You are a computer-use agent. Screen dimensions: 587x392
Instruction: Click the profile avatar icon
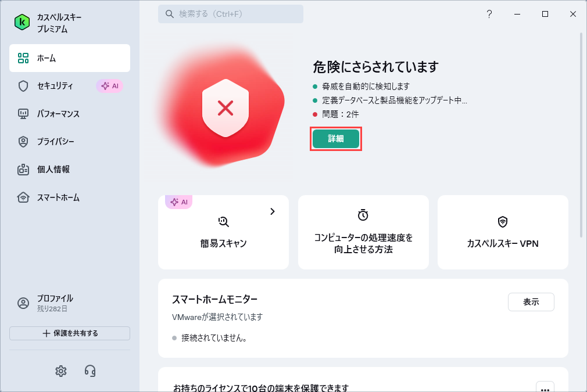pyautogui.click(x=23, y=303)
